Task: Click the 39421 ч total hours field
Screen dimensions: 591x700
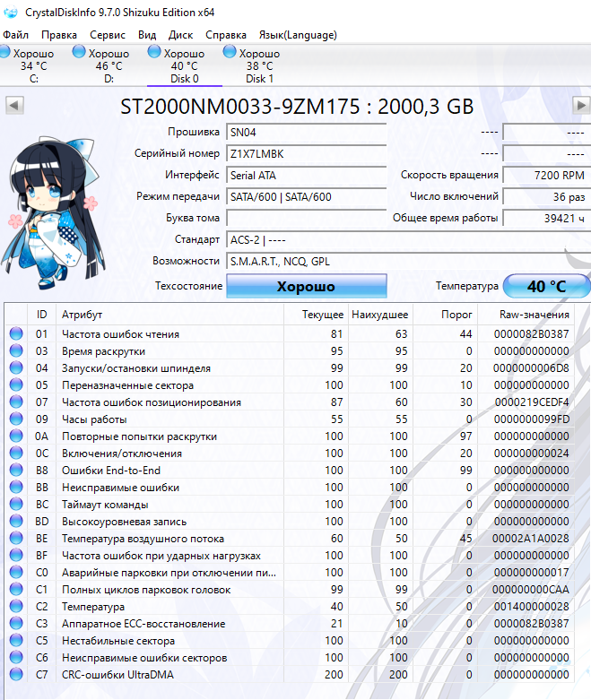Action: (x=547, y=218)
